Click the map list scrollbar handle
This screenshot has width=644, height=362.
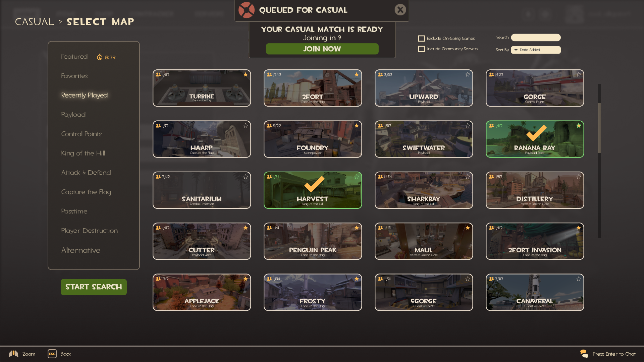(599, 128)
